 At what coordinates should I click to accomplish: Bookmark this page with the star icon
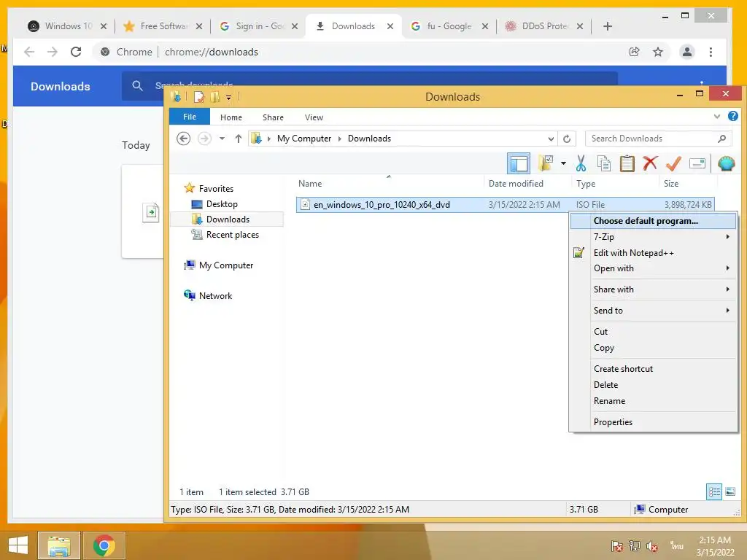(657, 52)
